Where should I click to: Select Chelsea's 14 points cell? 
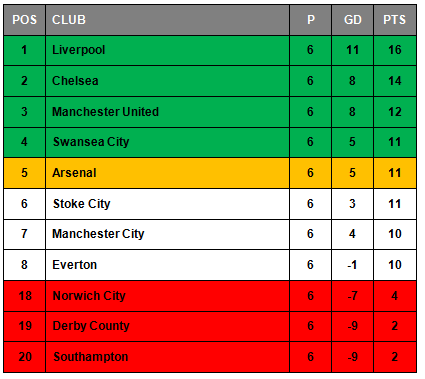point(395,81)
